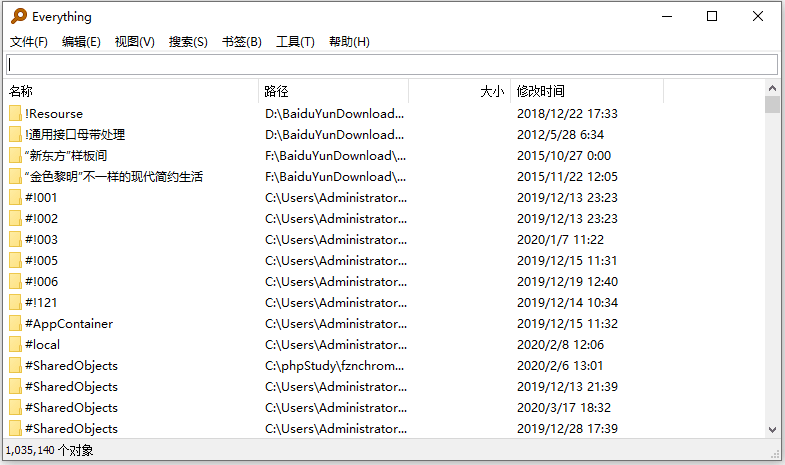Click date 2015/11/22 12:05
Image resolution: width=785 pixels, height=465 pixels.
coord(567,177)
